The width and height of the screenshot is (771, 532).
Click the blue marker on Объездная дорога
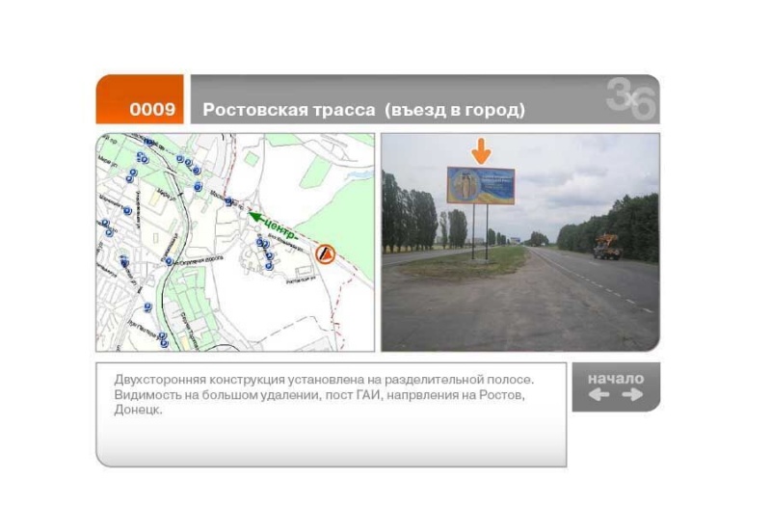169,261
